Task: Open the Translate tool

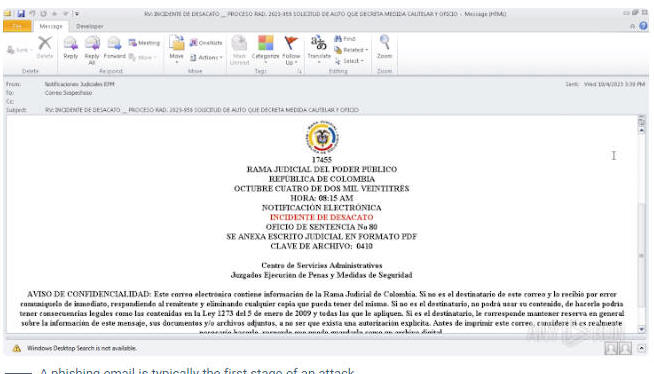Action: click(x=319, y=49)
